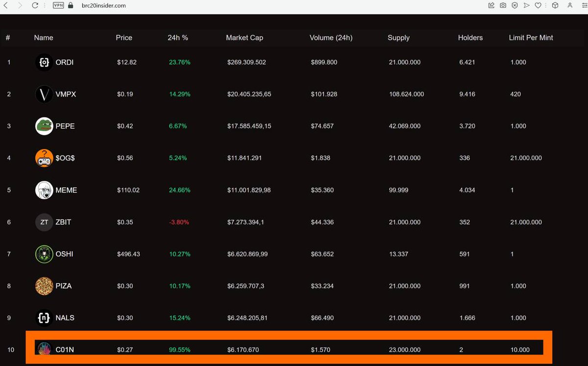Open the ORDI token name
This screenshot has height=366, width=588.
(65, 62)
